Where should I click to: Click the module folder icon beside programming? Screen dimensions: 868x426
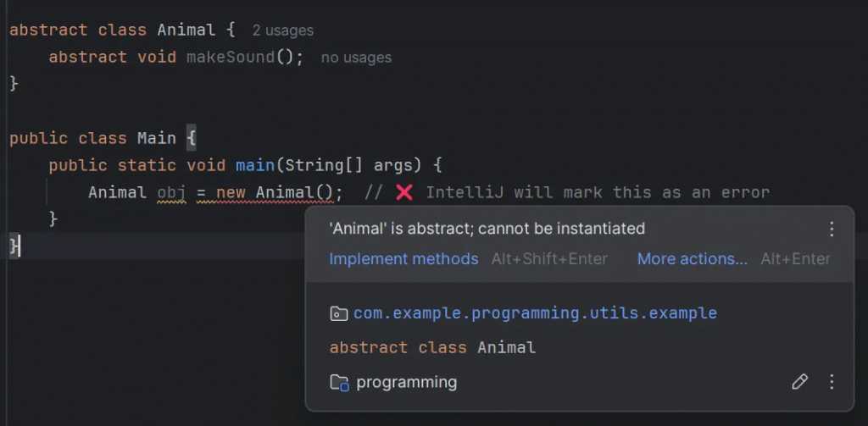pyautogui.click(x=339, y=383)
